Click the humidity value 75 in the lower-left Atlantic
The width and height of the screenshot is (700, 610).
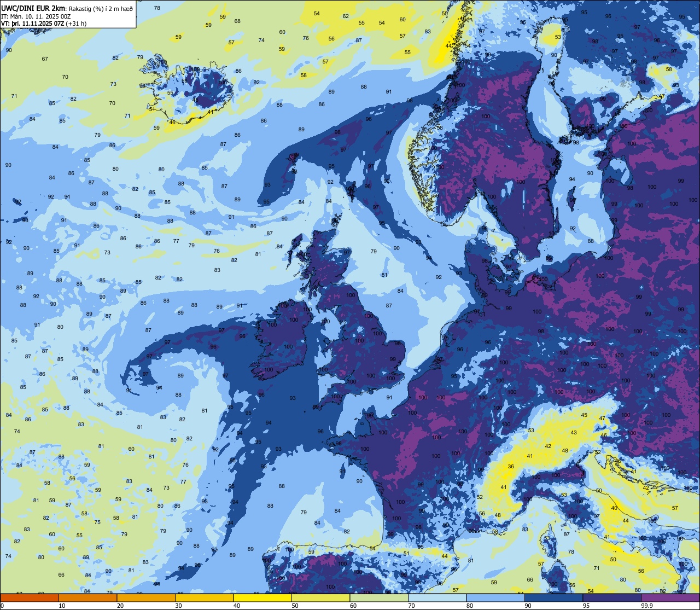(x=97, y=522)
